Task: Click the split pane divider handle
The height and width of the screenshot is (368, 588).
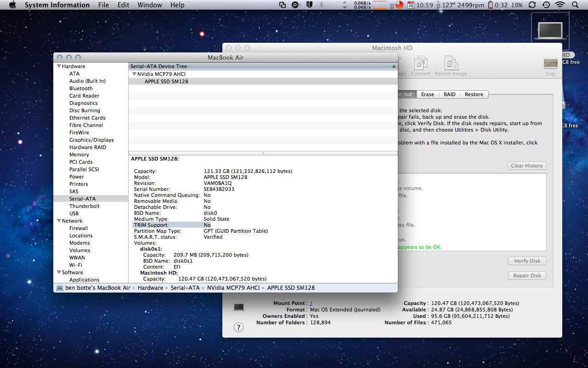Action: [x=263, y=153]
